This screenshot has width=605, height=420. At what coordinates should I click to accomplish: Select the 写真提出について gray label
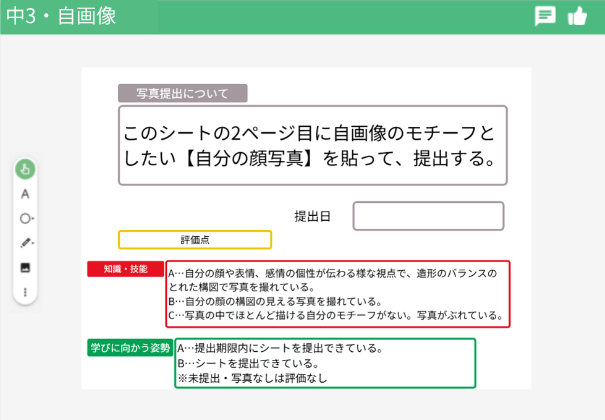click(183, 94)
